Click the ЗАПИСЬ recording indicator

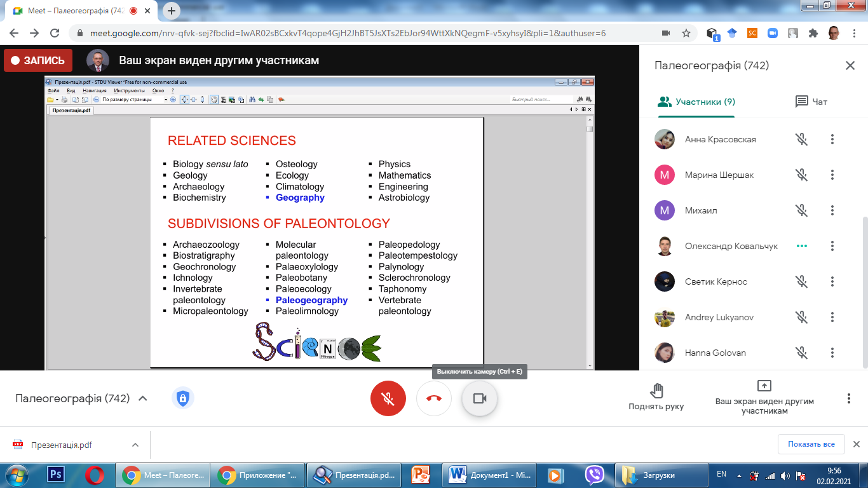(x=38, y=60)
